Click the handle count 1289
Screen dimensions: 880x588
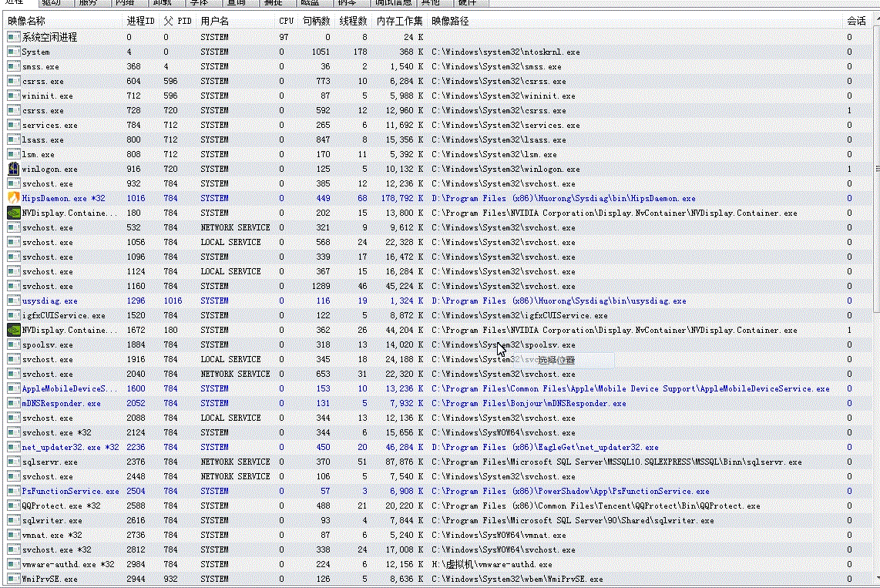pos(321,286)
